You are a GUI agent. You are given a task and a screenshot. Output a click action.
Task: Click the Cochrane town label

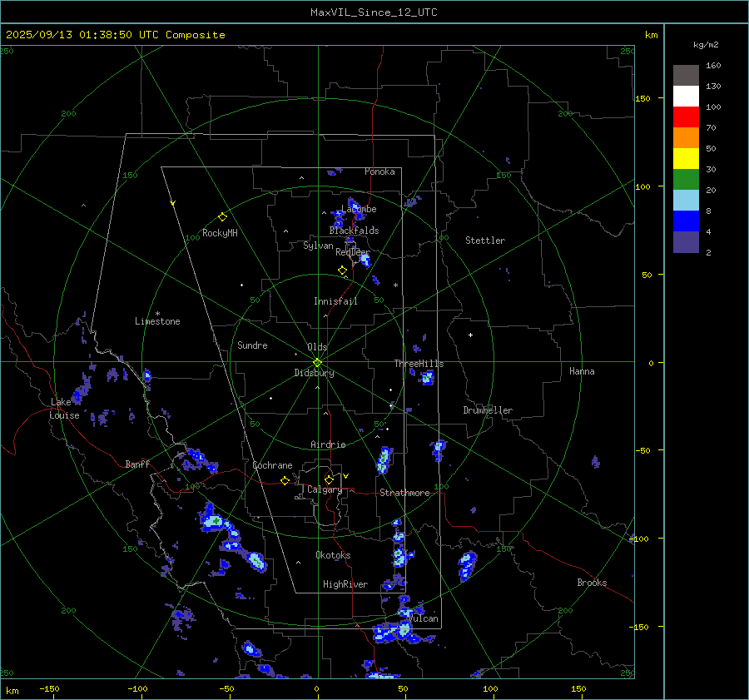[272, 465]
